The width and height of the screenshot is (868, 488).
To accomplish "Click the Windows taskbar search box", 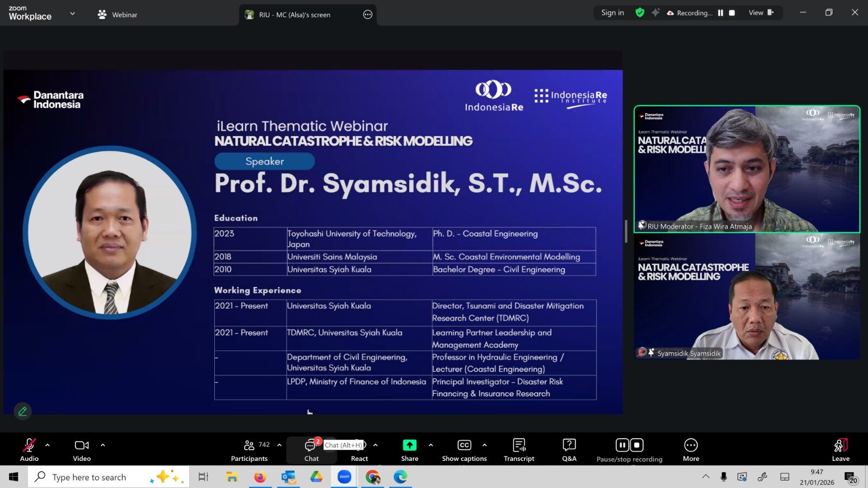I will coord(108,477).
